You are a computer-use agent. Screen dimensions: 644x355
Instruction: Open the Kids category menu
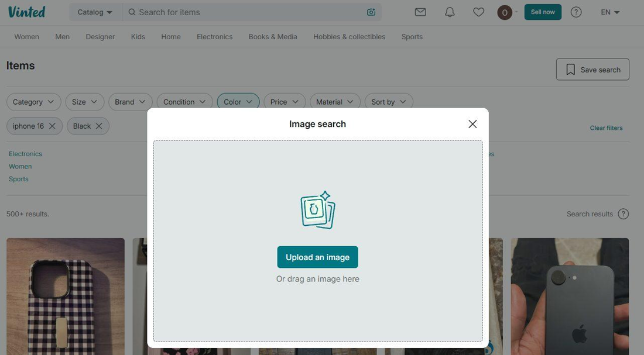pos(138,36)
